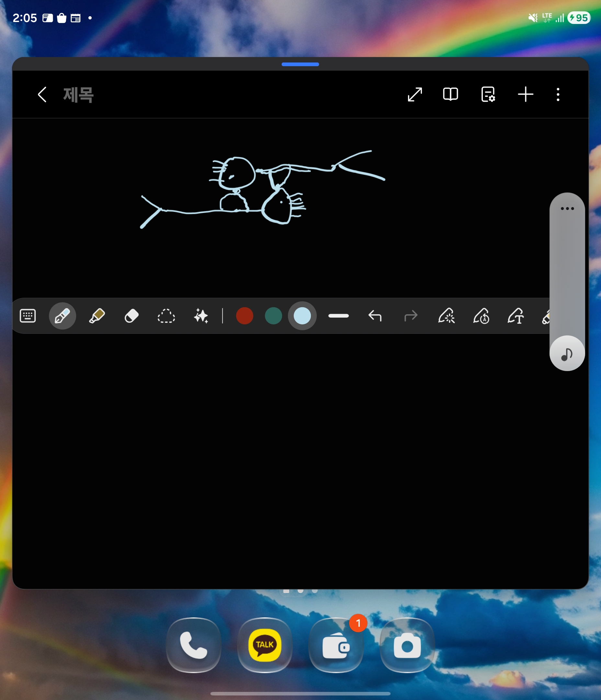Select the Pen tool
The width and height of the screenshot is (601, 700).
pyautogui.click(x=62, y=316)
